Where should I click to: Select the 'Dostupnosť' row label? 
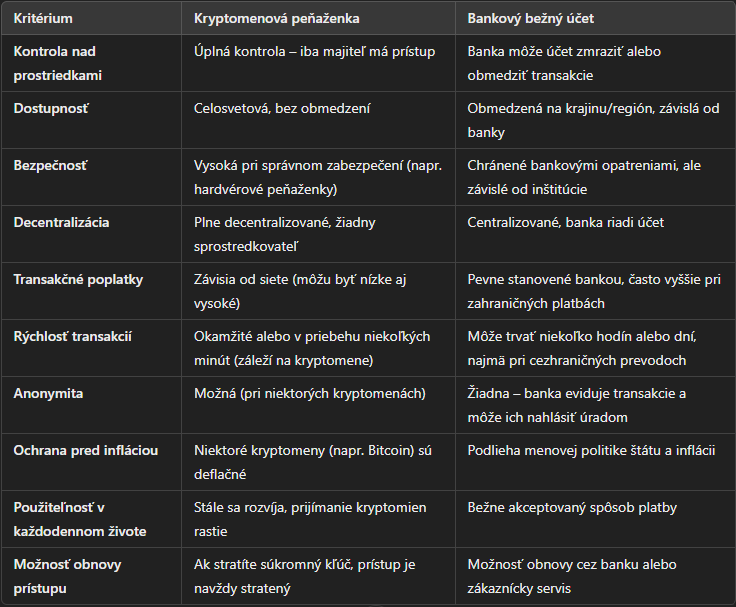click(51, 108)
